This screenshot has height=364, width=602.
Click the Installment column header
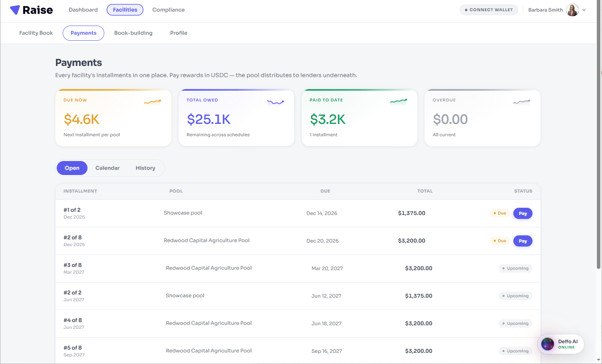pyautogui.click(x=80, y=191)
